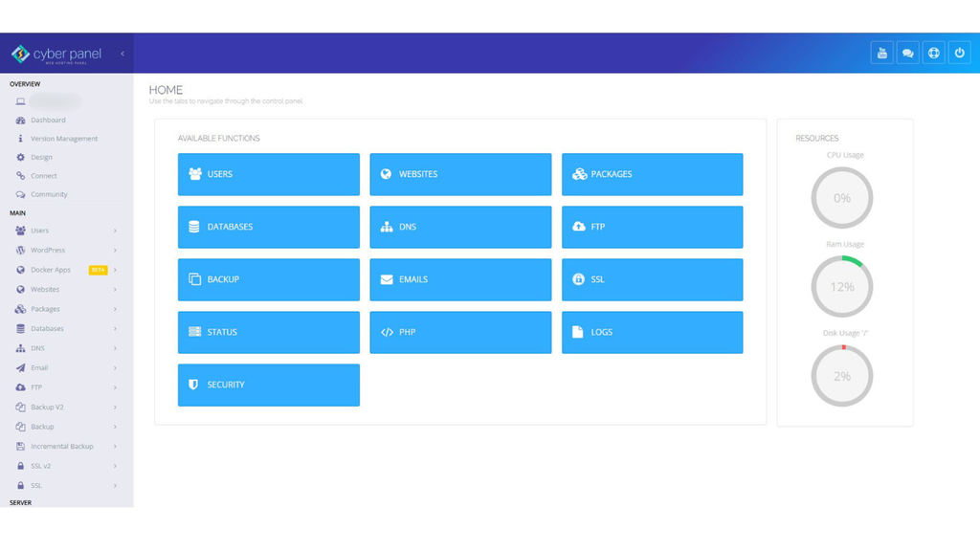
Task: Click the Docker Apps globe icon
Action: pos(21,270)
